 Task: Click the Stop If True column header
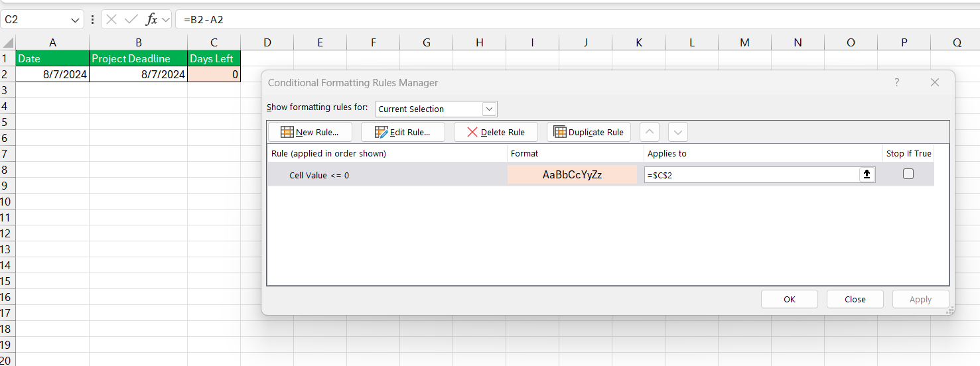909,153
